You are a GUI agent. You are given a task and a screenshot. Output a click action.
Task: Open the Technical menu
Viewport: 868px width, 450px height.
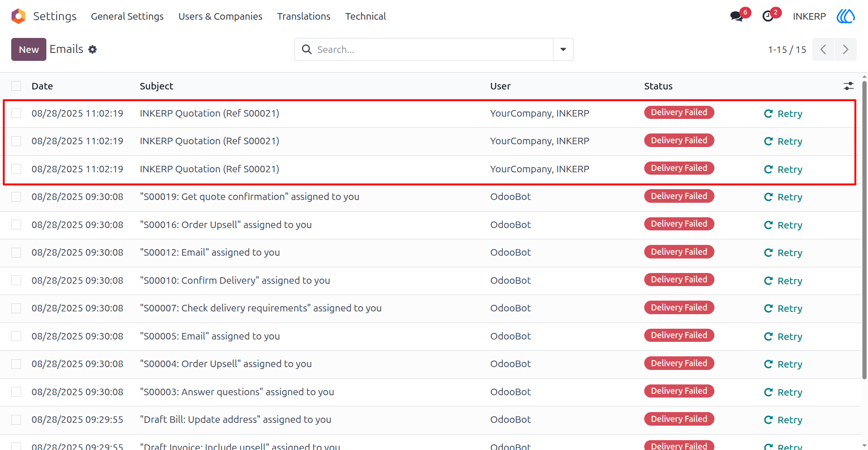coord(366,16)
